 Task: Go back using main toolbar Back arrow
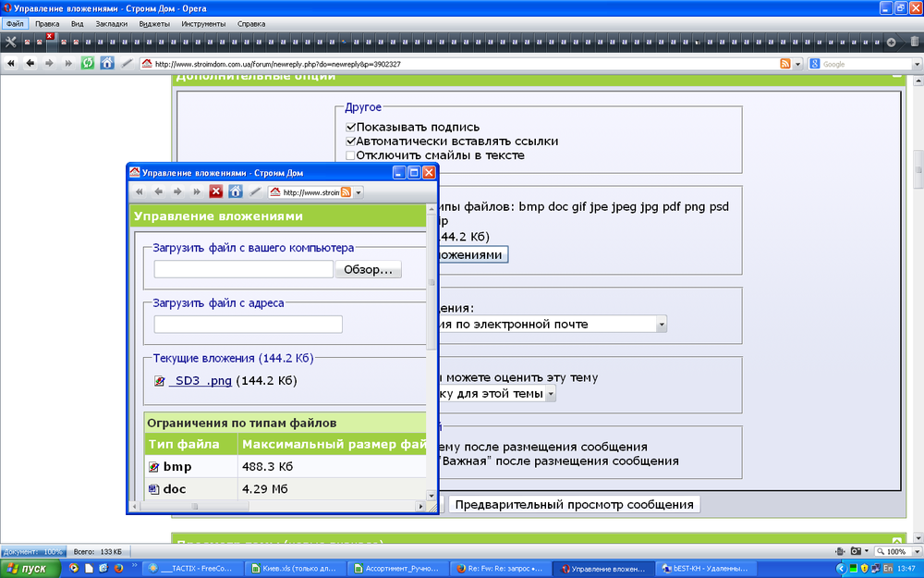[30, 64]
